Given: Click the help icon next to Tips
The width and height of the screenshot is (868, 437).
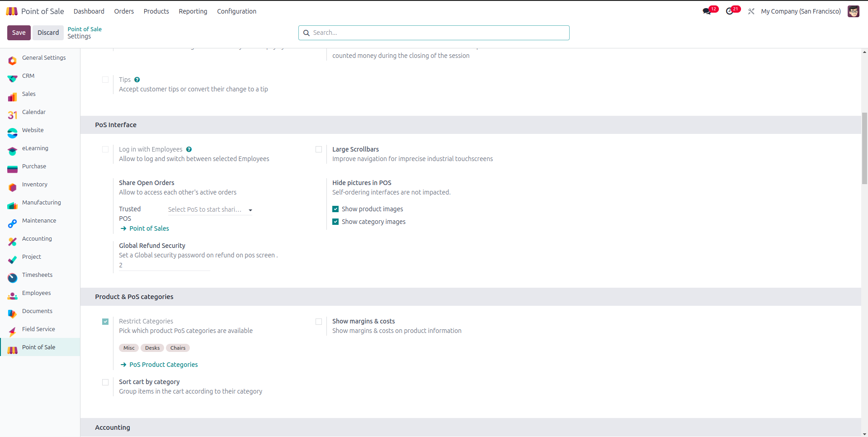Looking at the screenshot, I should click(137, 80).
